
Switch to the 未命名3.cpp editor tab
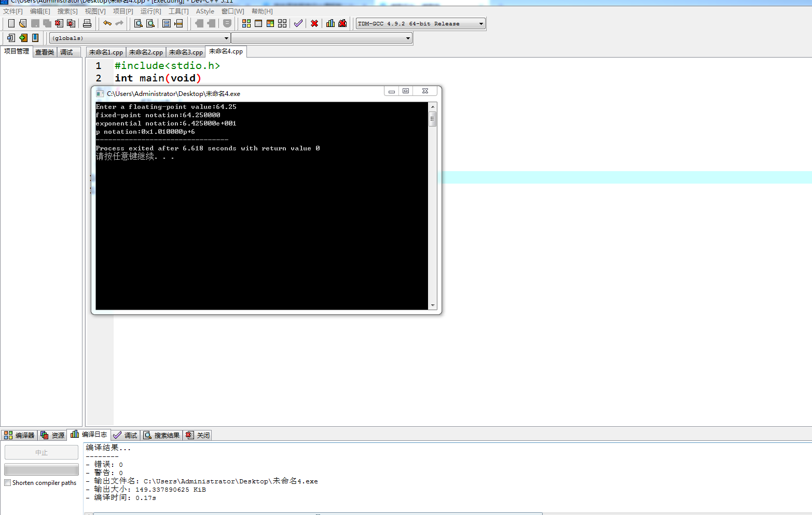coord(186,52)
